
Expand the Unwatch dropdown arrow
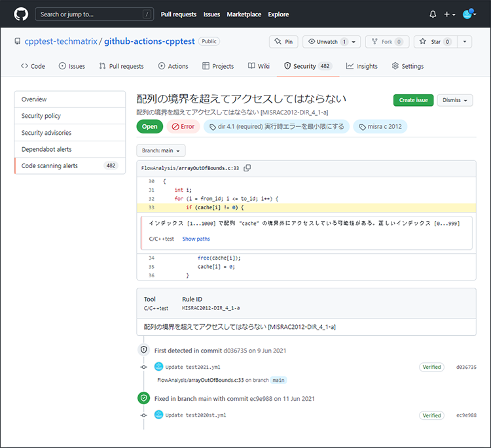point(354,42)
